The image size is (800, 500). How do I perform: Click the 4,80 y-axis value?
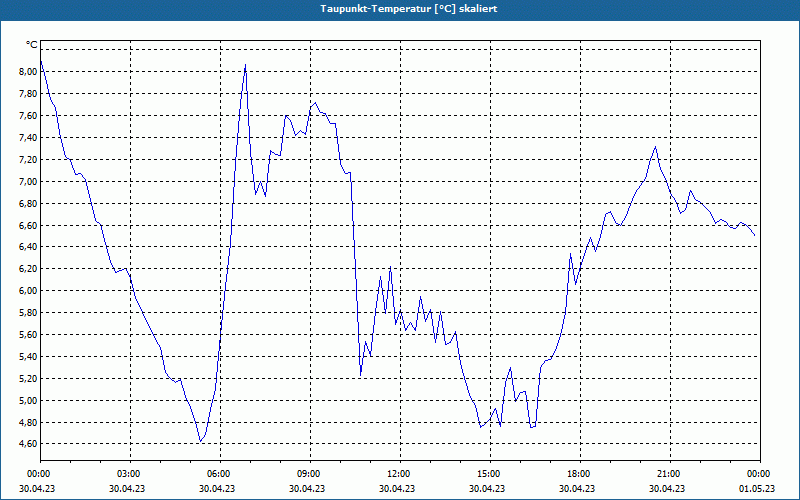click(x=28, y=422)
